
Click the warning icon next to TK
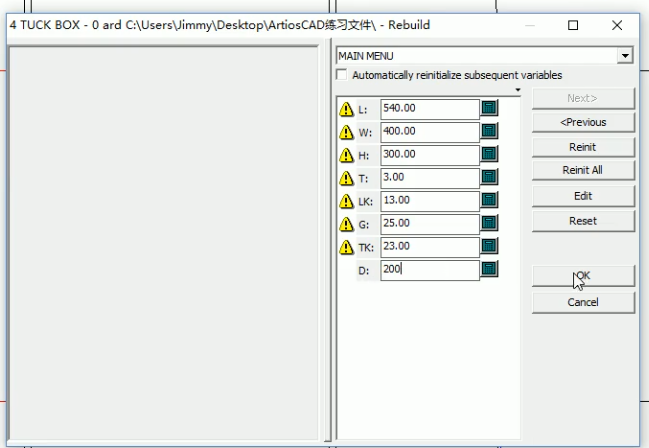pyautogui.click(x=346, y=247)
